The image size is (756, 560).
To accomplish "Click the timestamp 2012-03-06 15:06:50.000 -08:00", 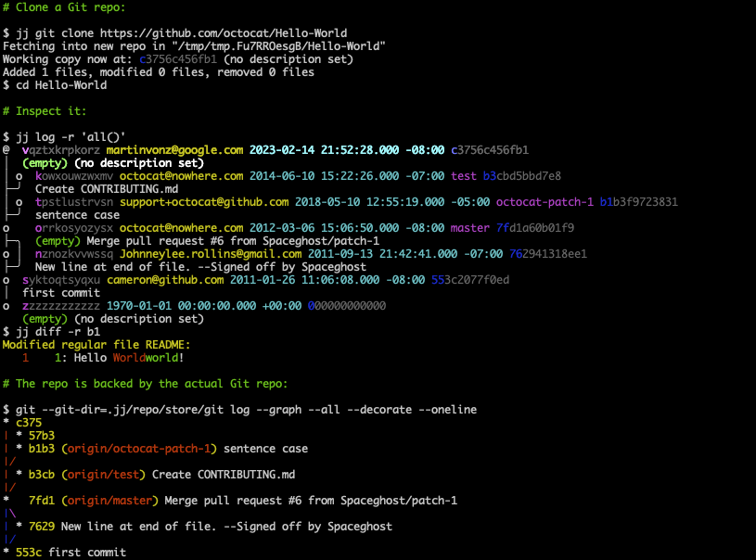I will tap(347, 228).
